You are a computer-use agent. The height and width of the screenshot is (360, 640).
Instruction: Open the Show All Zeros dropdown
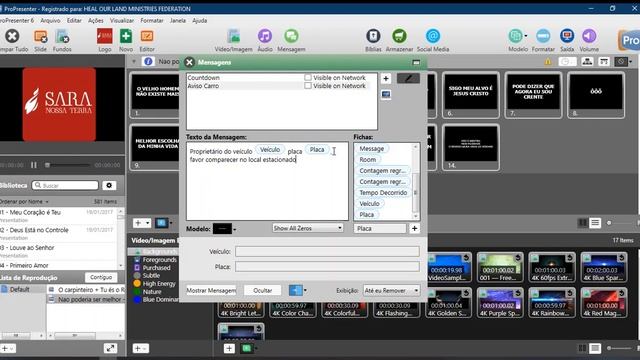307,228
